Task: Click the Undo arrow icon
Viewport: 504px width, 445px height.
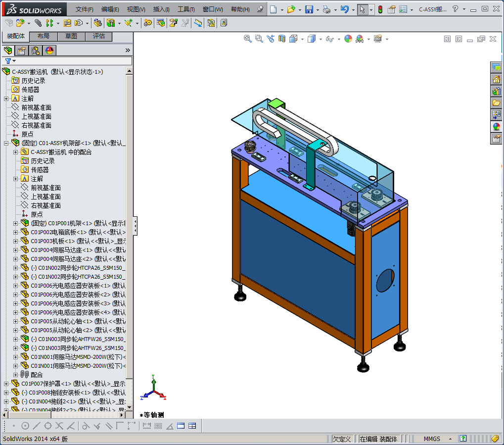Action: (x=344, y=9)
